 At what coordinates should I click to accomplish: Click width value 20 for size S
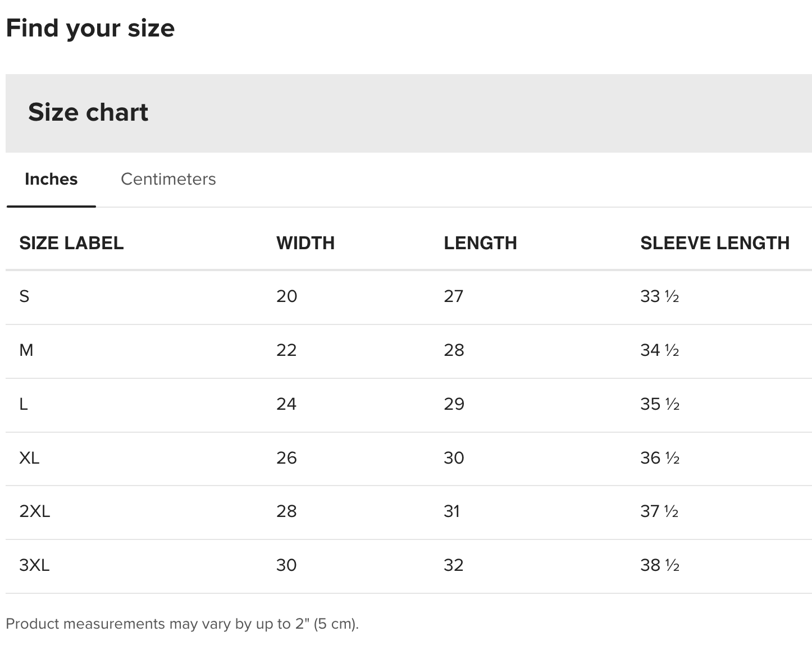click(x=286, y=296)
